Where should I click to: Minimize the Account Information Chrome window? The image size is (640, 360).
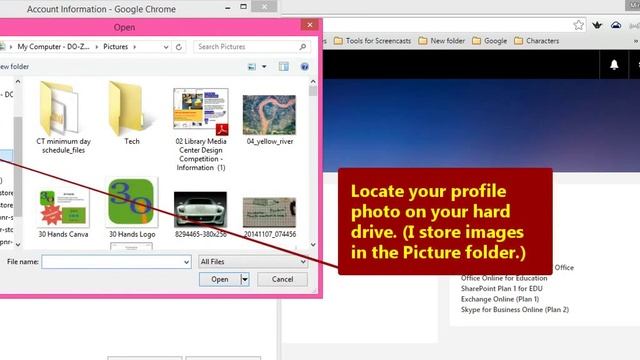(228, 7)
